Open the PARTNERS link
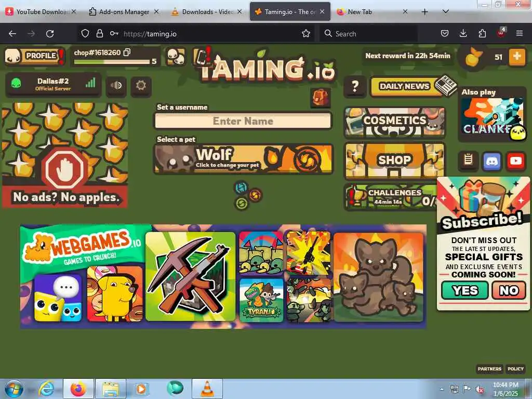532x399 pixels. point(489,369)
